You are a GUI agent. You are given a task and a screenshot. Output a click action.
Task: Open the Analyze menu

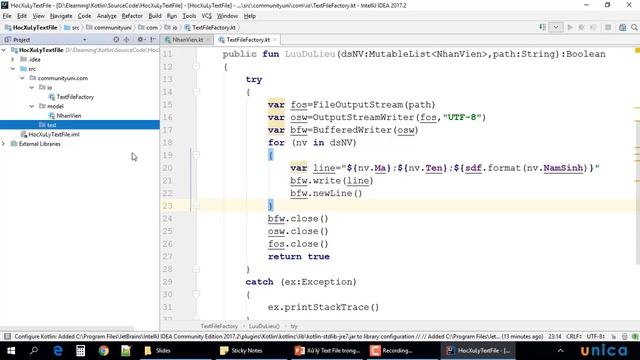(107, 16)
